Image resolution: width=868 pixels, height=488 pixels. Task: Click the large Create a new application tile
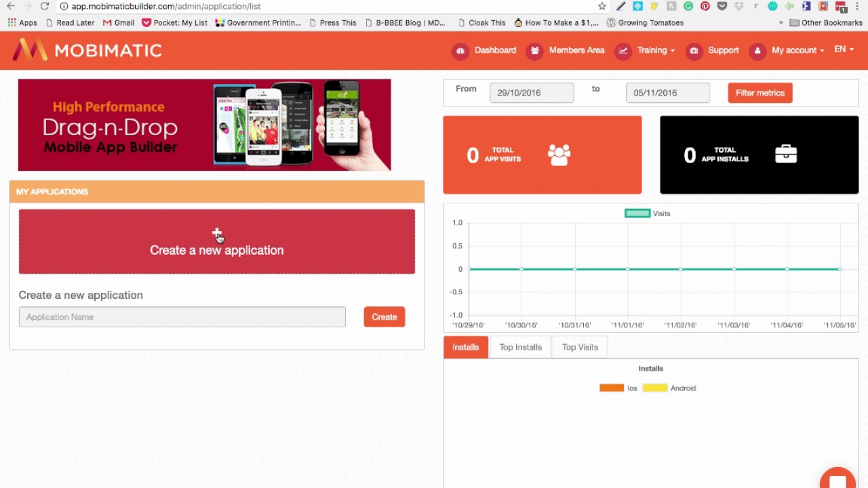point(217,241)
